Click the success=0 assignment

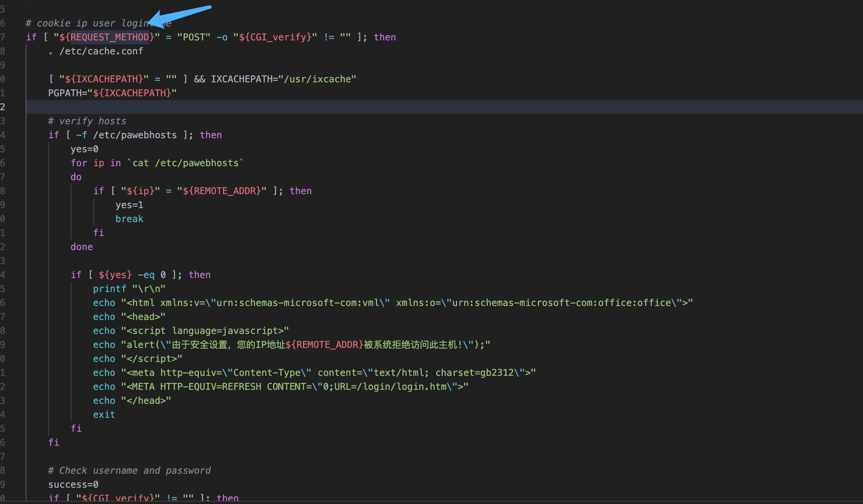point(73,485)
